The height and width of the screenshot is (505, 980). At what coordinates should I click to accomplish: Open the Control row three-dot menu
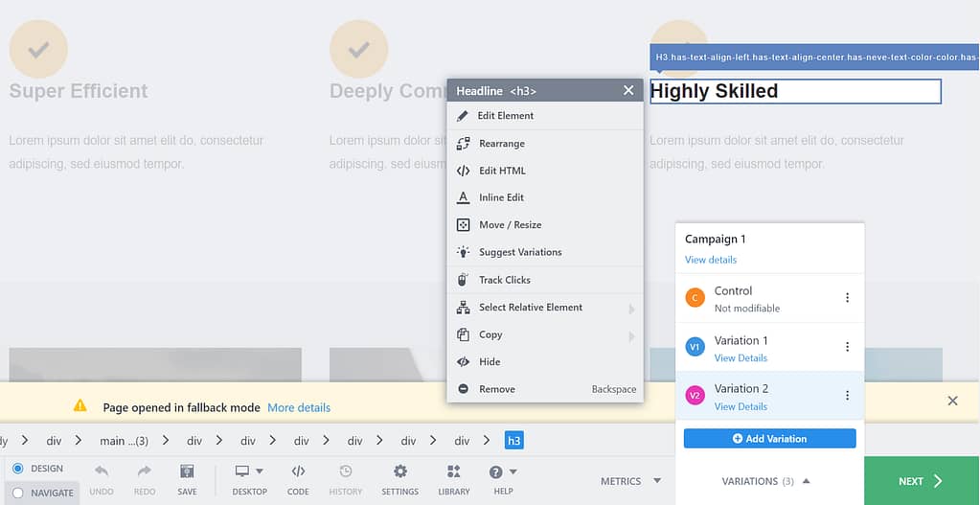pyautogui.click(x=848, y=298)
